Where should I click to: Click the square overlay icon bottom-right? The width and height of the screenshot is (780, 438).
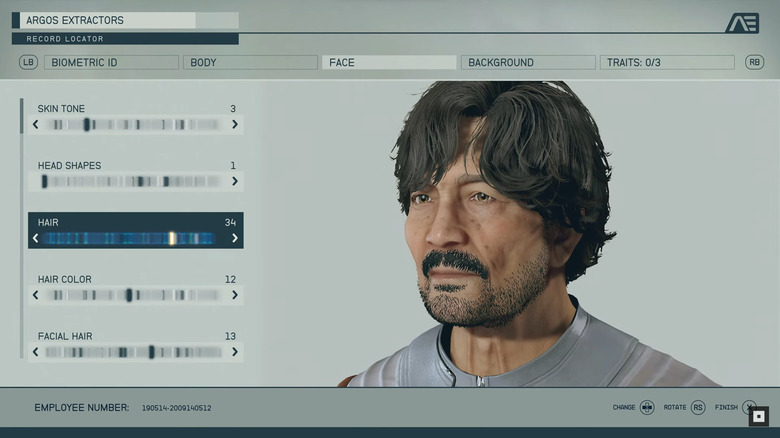point(758,416)
